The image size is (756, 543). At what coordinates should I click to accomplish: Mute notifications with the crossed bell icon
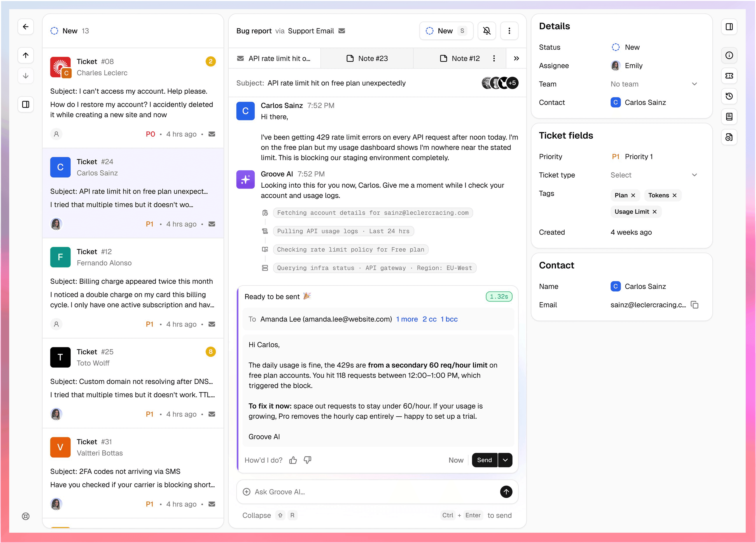tap(487, 31)
